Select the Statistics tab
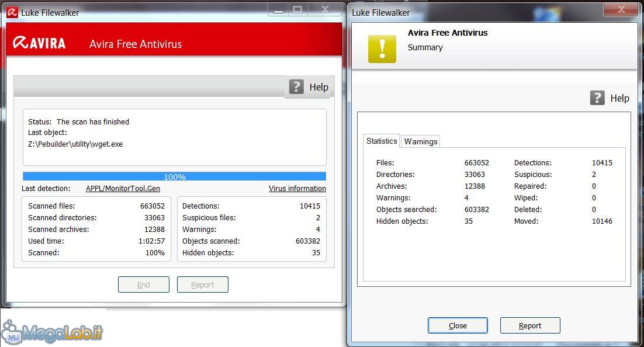 382,141
